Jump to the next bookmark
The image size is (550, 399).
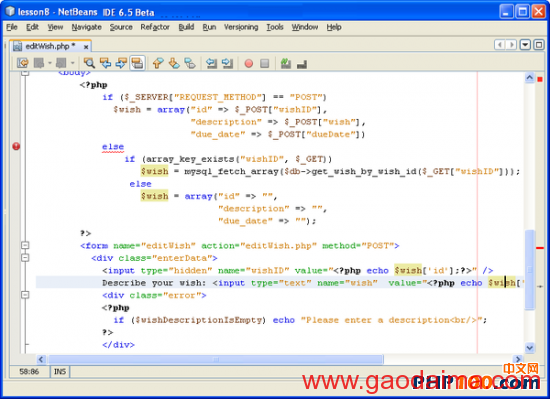[x=174, y=63]
